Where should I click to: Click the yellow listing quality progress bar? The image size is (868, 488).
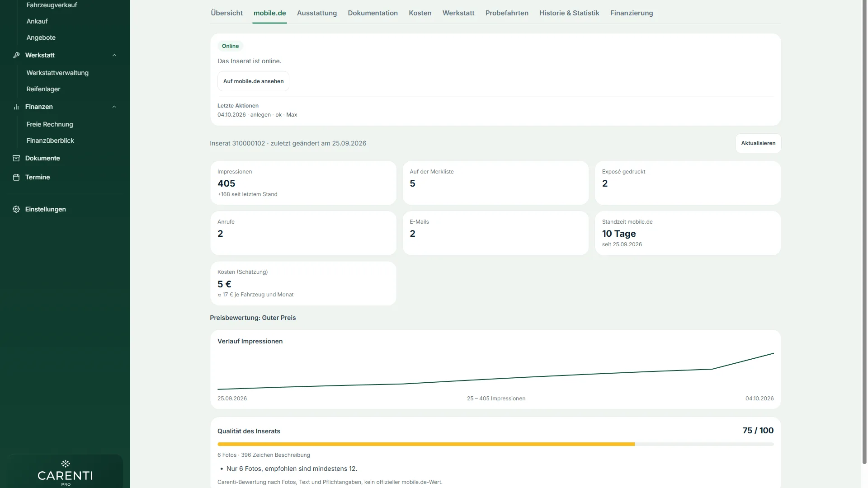pos(426,444)
